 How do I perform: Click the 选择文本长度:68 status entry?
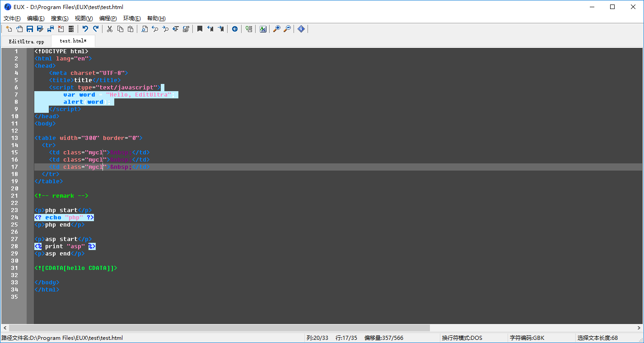597,338
